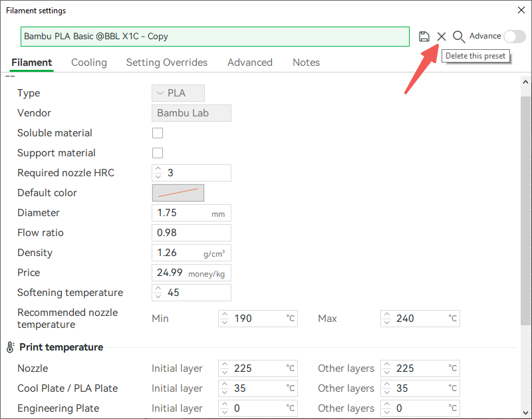Edit the Max 240 temperature field
Viewport: 532px width, 419px height.
click(x=420, y=319)
